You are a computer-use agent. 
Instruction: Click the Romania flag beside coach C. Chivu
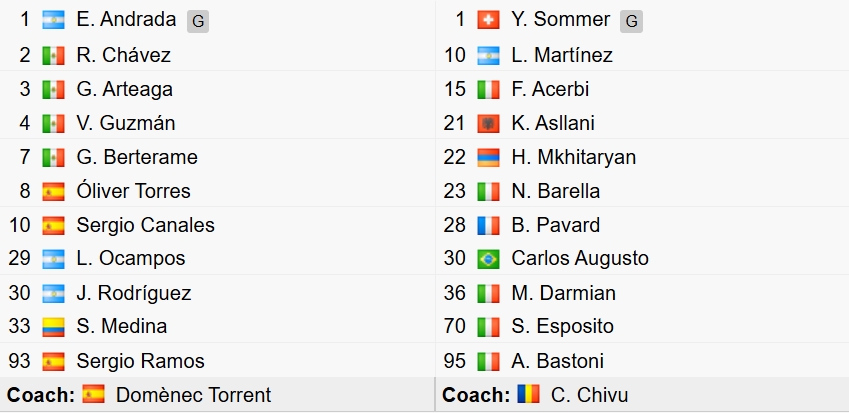529,395
